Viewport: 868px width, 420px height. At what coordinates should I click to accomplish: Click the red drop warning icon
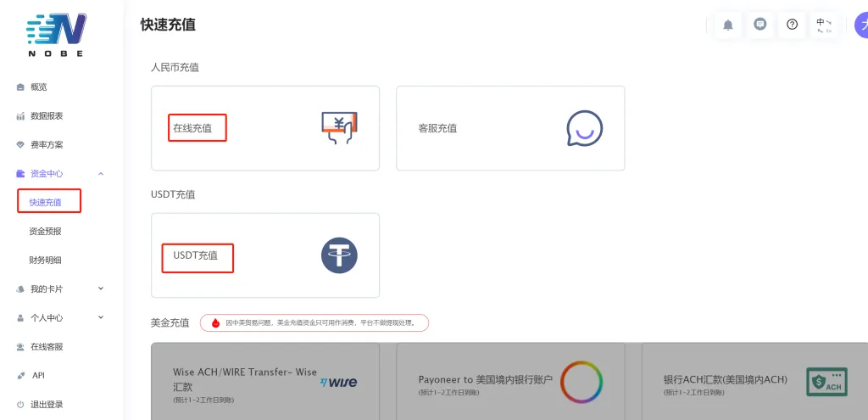216,323
